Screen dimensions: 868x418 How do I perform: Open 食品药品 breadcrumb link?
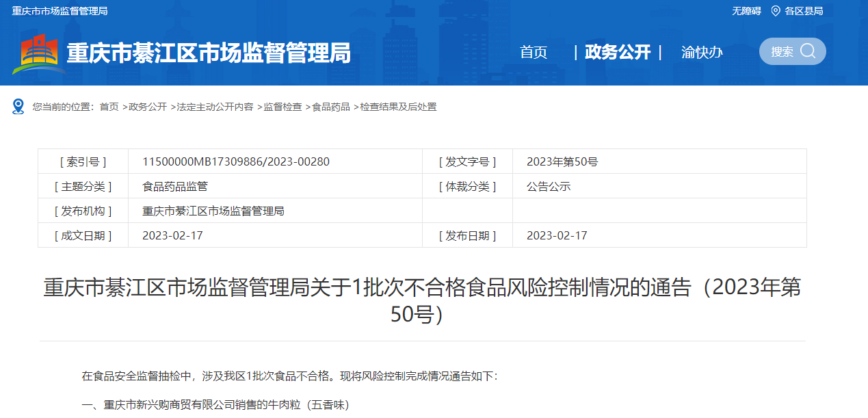coord(331,107)
